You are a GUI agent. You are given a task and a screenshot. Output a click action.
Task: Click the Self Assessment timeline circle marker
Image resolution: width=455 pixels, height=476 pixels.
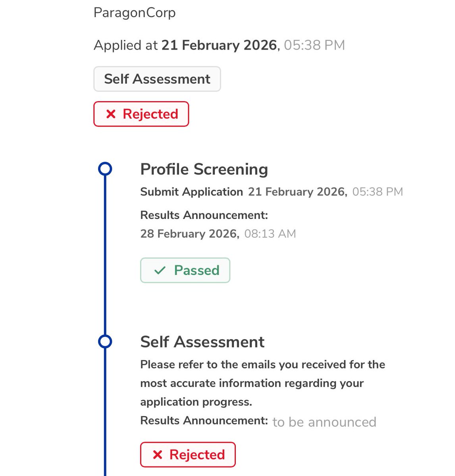tap(105, 342)
